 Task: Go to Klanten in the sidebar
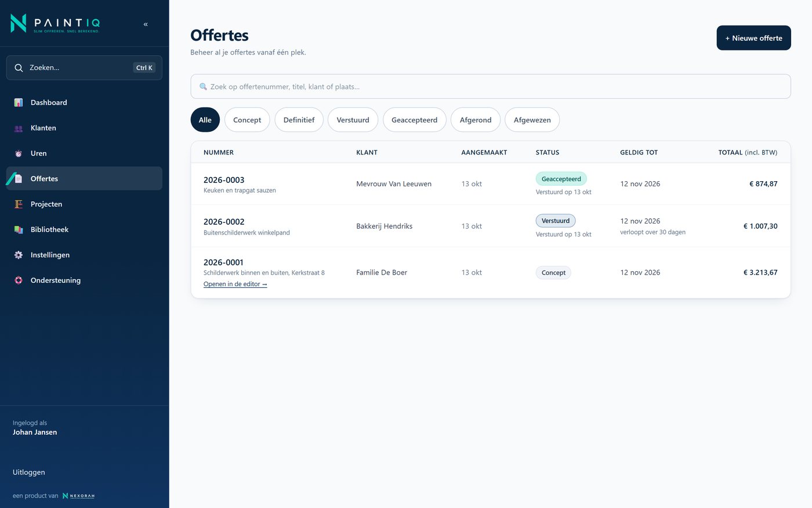click(x=84, y=128)
